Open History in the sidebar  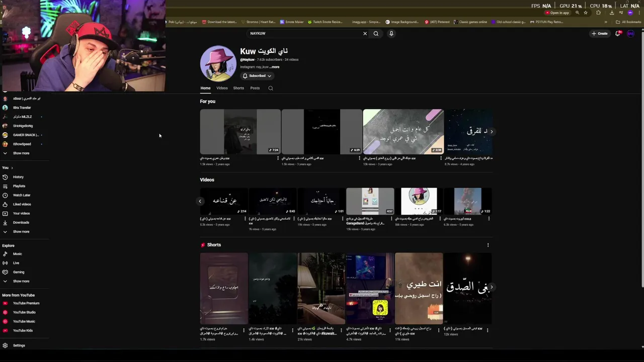pyautogui.click(x=18, y=177)
